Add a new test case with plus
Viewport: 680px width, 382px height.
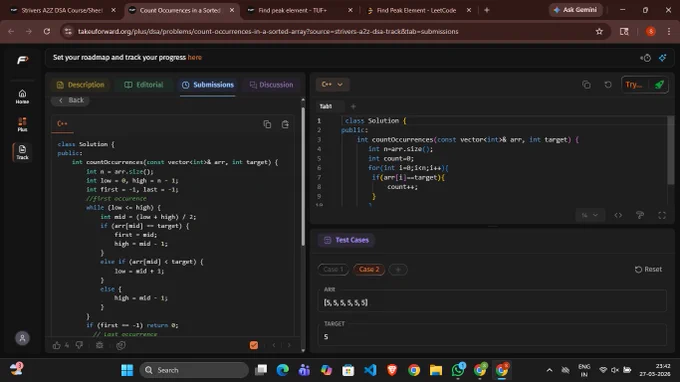tap(398, 269)
